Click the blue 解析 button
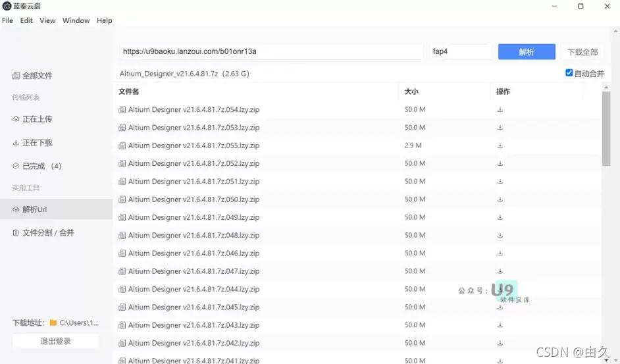The image size is (620, 364). tap(527, 52)
